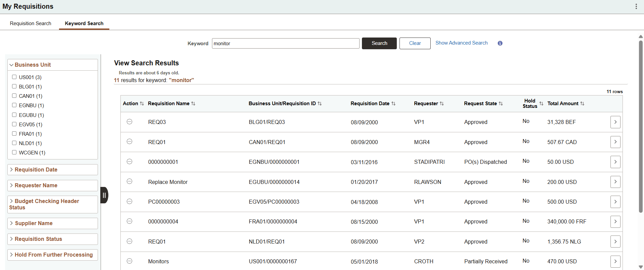Viewport: 644px width, 270px height.
Task: Select the Keyword Search tab
Action: click(x=84, y=23)
